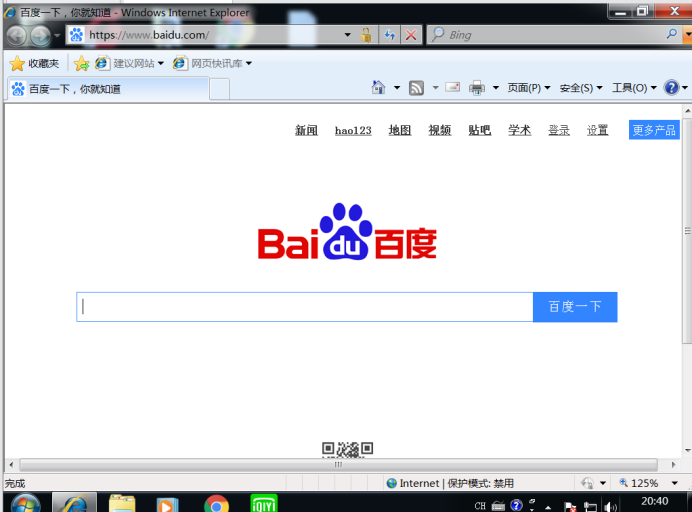Select the 百度一下,你就知道 tab
692x512 pixels.
(108, 89)
